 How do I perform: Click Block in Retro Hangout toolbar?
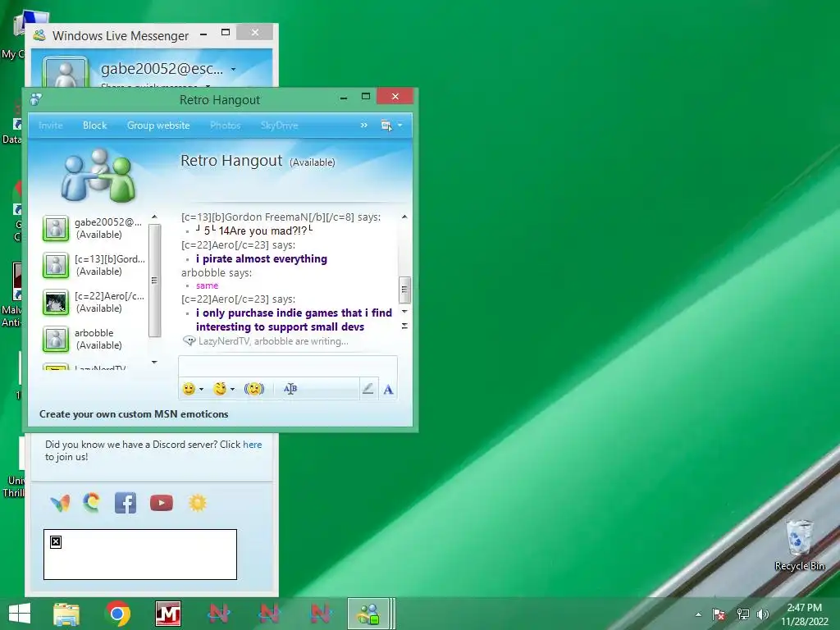[x=95, y=126]
